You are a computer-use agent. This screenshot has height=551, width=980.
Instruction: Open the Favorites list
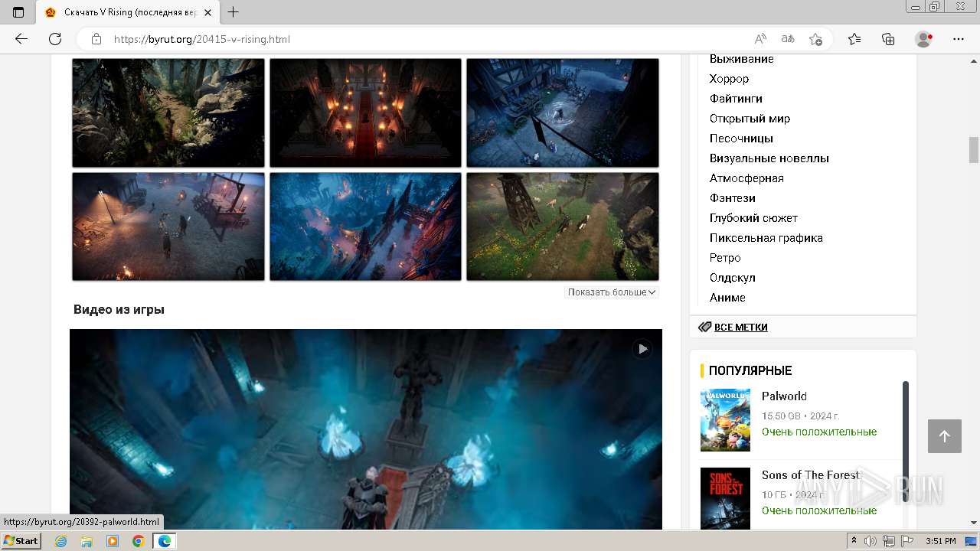tap(854, 39)
